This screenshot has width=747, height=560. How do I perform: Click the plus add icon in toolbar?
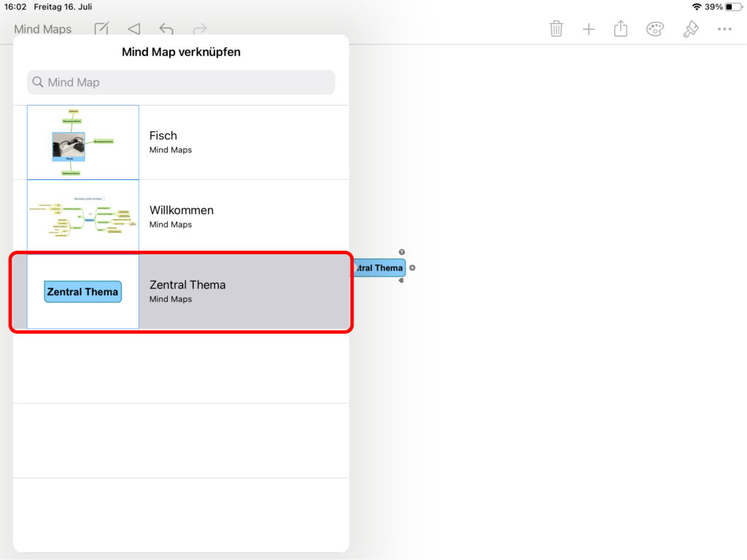[589, 29]
